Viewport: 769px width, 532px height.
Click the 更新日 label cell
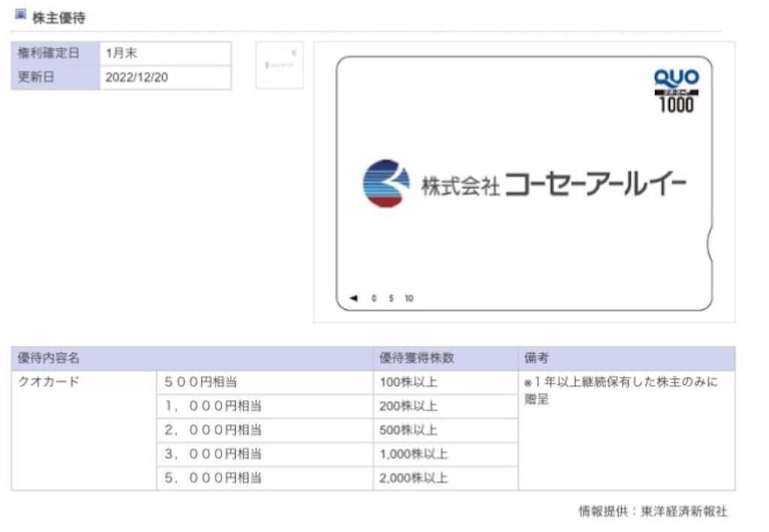[56, 77]
